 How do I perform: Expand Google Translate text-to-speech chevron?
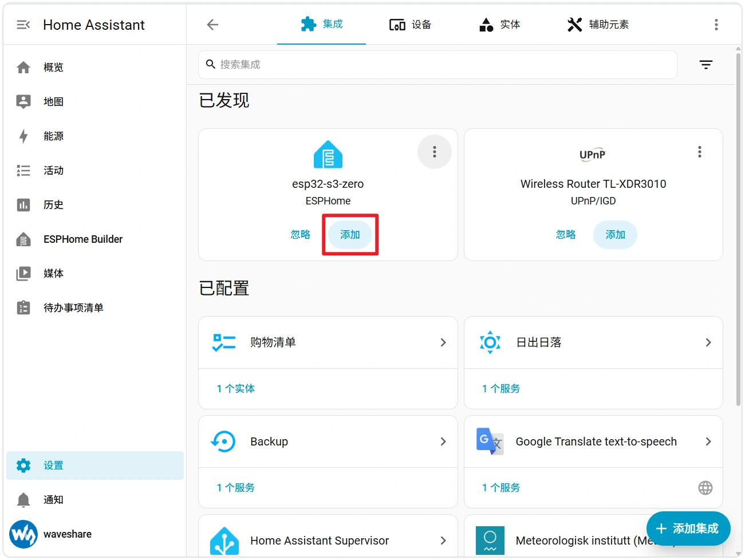coord(708,441)
